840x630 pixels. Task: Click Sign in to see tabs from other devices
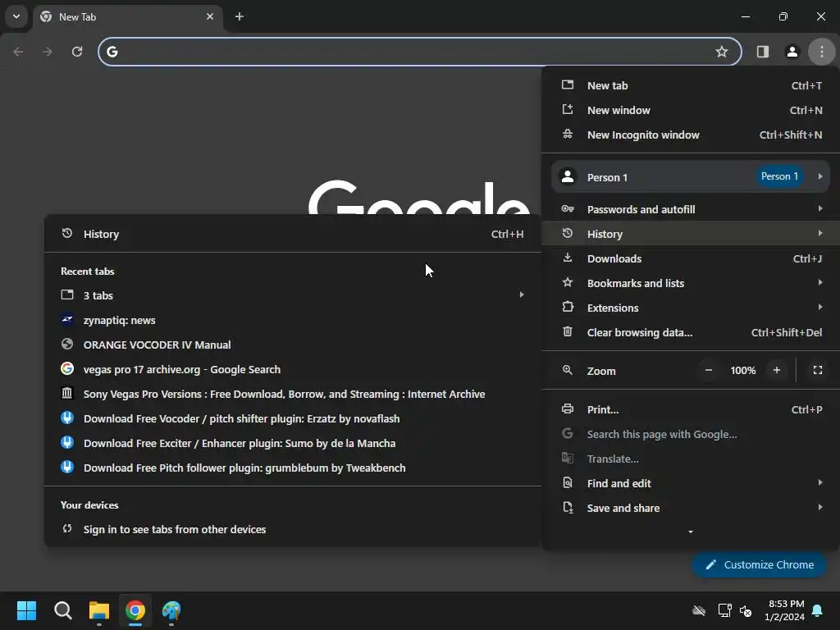(293, 529)
